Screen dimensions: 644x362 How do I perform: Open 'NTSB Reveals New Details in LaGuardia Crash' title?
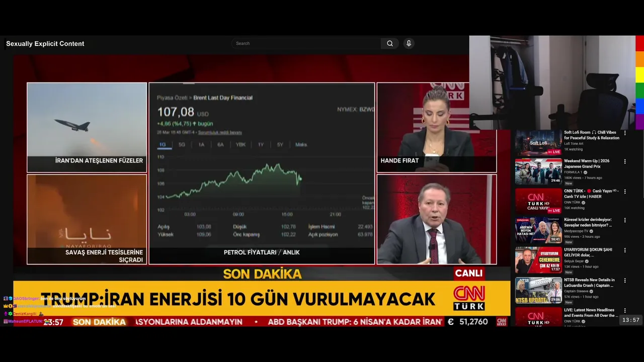[589, 283]
